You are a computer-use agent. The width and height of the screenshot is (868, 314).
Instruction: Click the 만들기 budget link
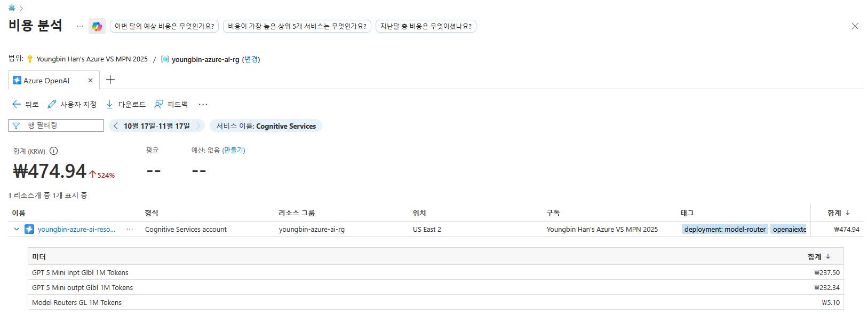pos(234,151)
